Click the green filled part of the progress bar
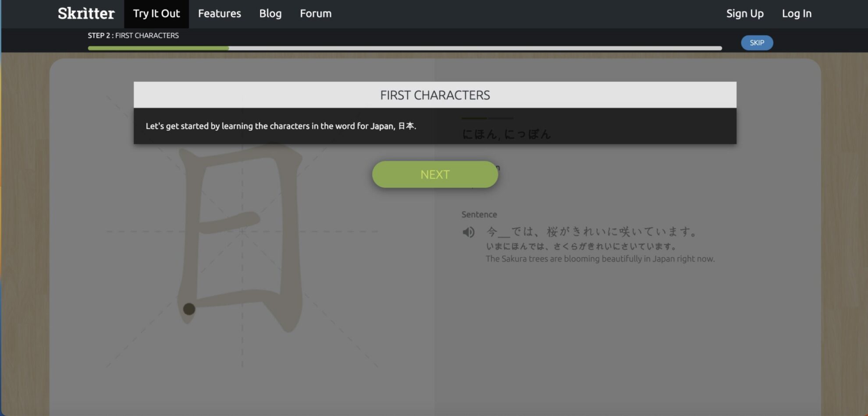The height and width of the screenshot is (416, 868). (158, 48)
